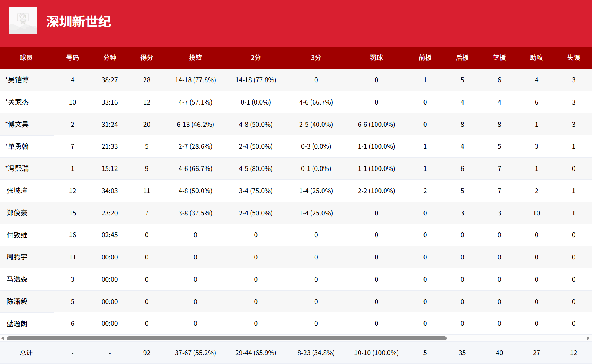The image size is (592, 364).
Task: Click the 球员 column header
Action: (x=26, y=58)
